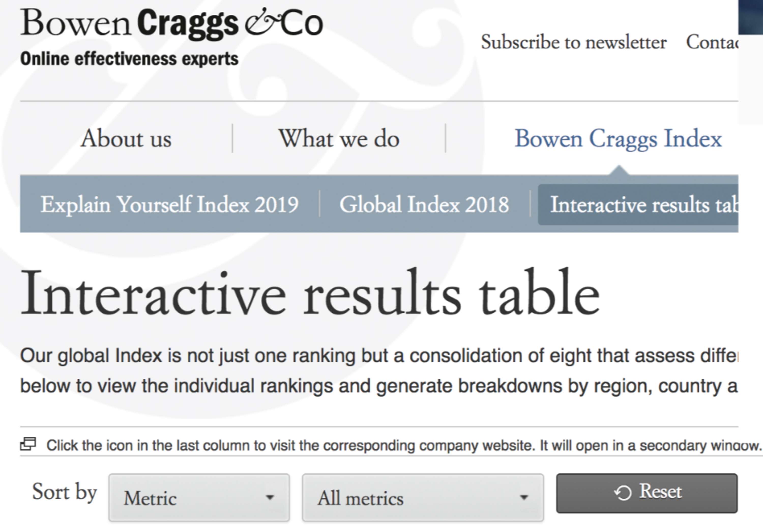Viewport: 763px width, 532px height.
Task: Open the Subscribe to newsletter link
Action: click(x=574, y=42)
